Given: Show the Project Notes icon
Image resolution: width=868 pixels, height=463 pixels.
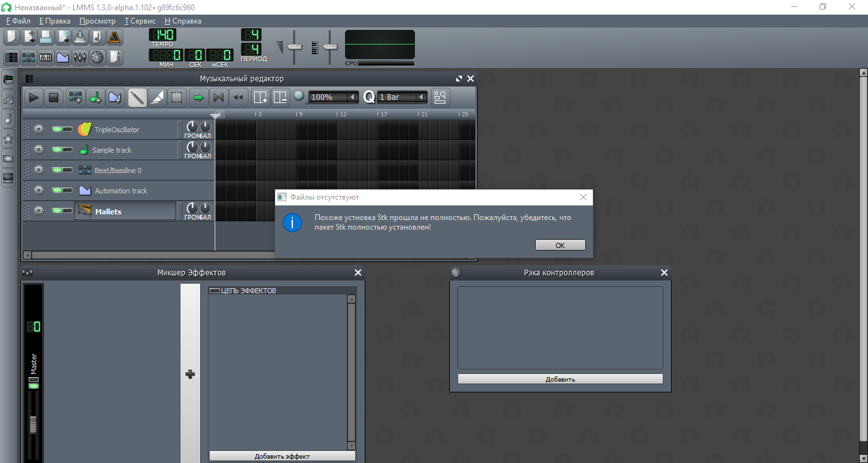Looking at the screenshot, I should pos(114,57).
